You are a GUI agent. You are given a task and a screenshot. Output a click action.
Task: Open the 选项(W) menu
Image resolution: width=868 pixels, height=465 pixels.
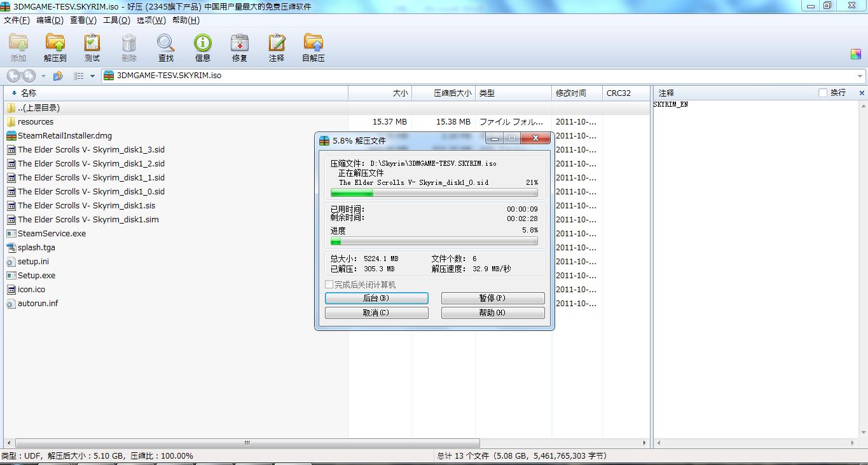[x=151, y=20]
